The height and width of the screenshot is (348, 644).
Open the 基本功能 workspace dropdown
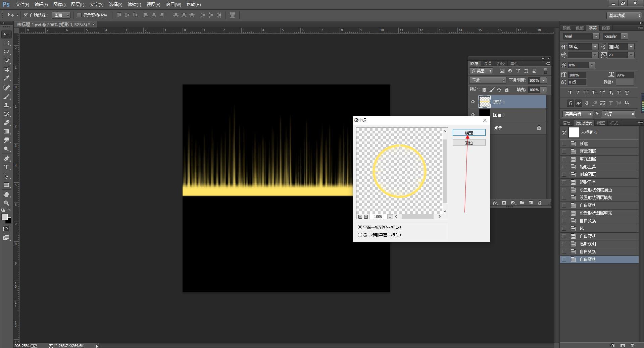(x=624, y=15)
